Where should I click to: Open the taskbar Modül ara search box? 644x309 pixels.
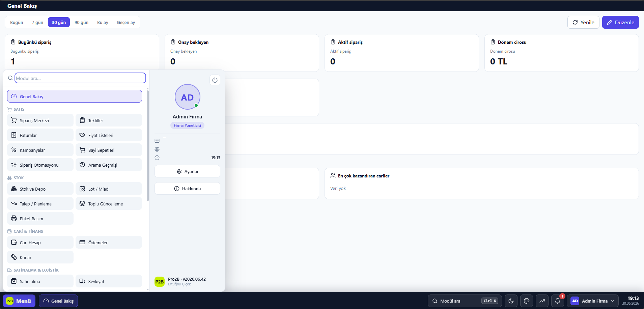[465, 301]
